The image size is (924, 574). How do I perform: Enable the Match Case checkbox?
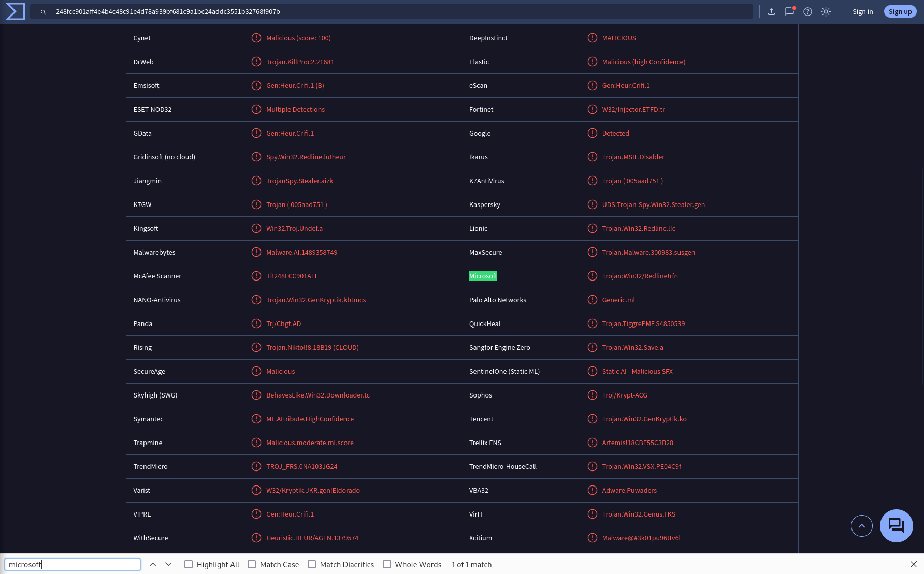(x=252, y=564)
